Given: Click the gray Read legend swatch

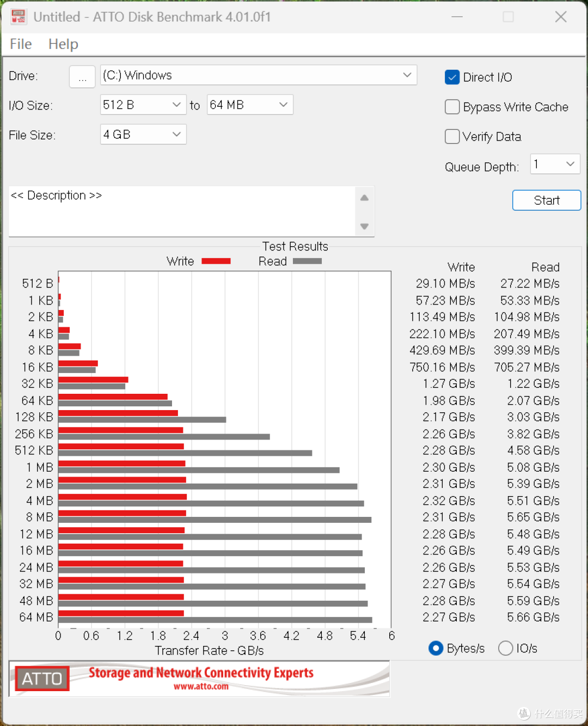Looking at the screenshot, I should 307,261.
